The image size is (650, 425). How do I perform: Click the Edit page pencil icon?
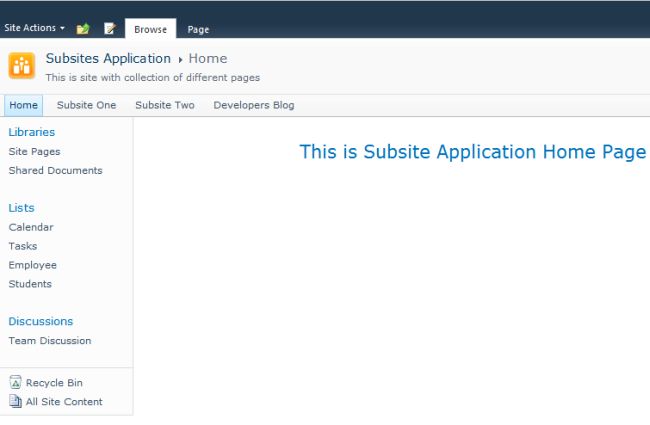tap(109, 29)
